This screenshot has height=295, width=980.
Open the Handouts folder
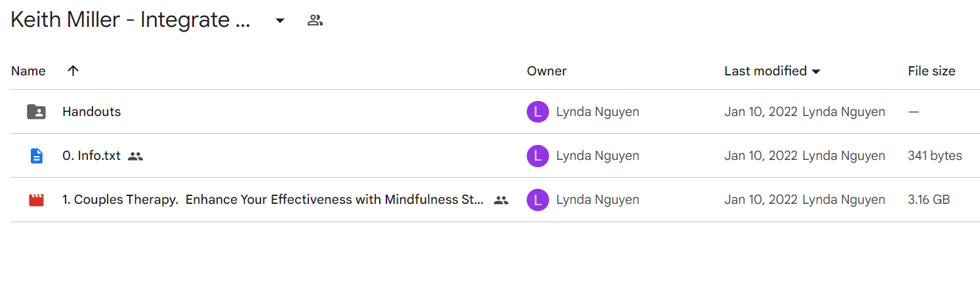(x=91, y=111)
